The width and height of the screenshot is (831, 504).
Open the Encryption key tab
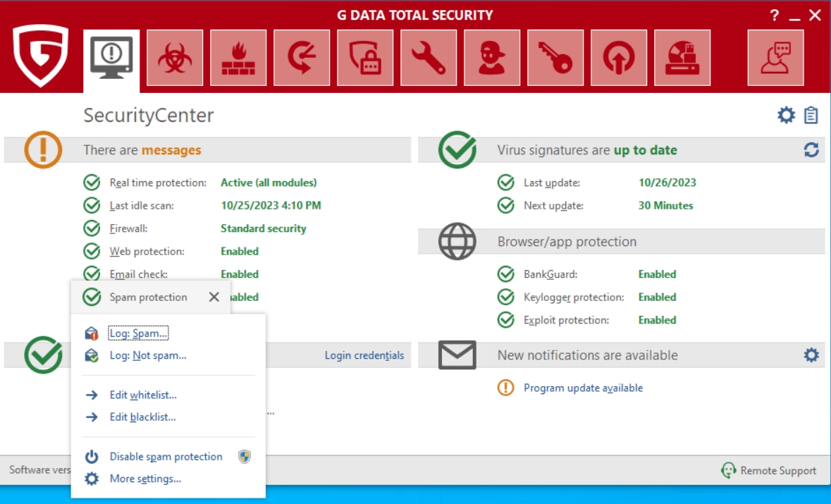[x=555, y=58]
